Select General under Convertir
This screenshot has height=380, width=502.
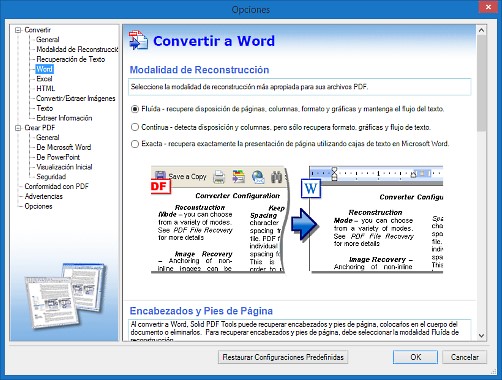[48, 40]
